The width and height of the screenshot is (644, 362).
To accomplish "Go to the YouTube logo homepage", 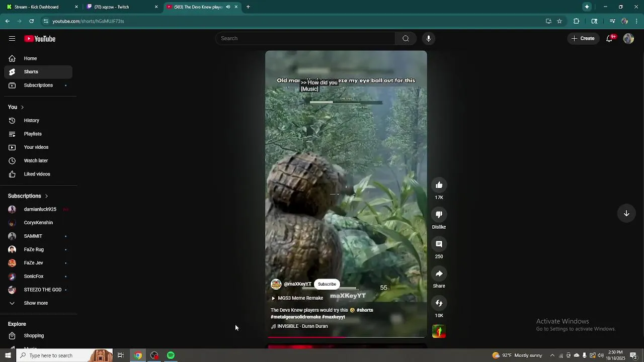I will (40, 39).
